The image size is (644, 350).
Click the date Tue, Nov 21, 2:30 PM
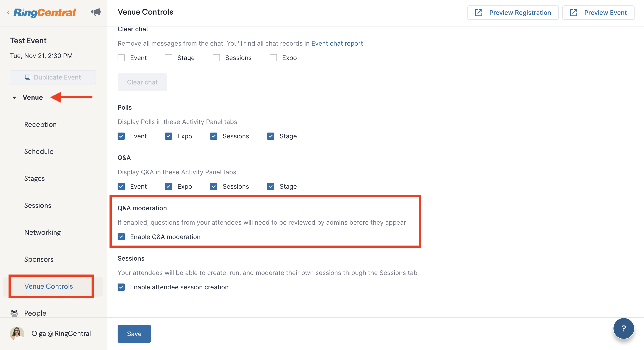(x=41, y=55)
